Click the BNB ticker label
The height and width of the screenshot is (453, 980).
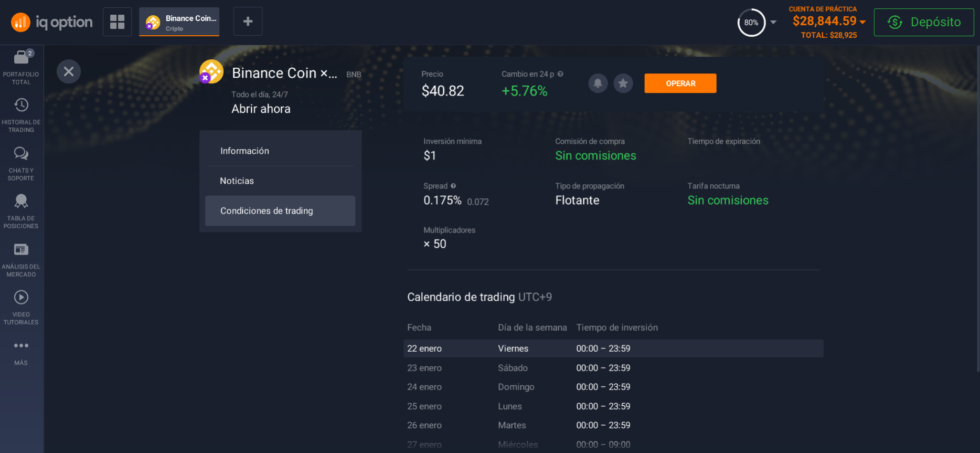pyautogui.click(x=354, y=75)
